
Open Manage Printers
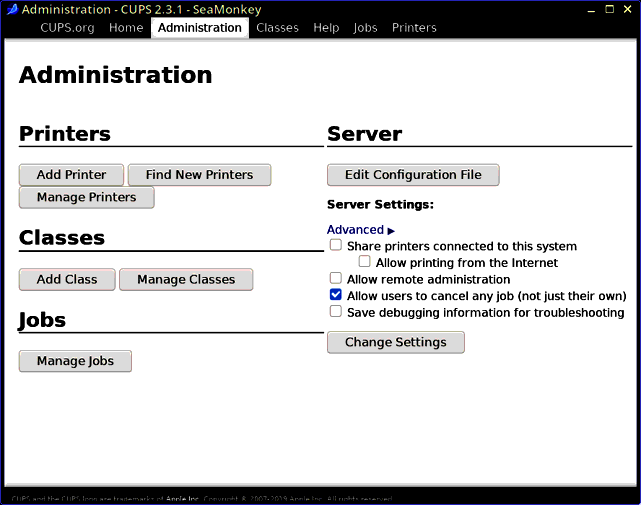87,198
